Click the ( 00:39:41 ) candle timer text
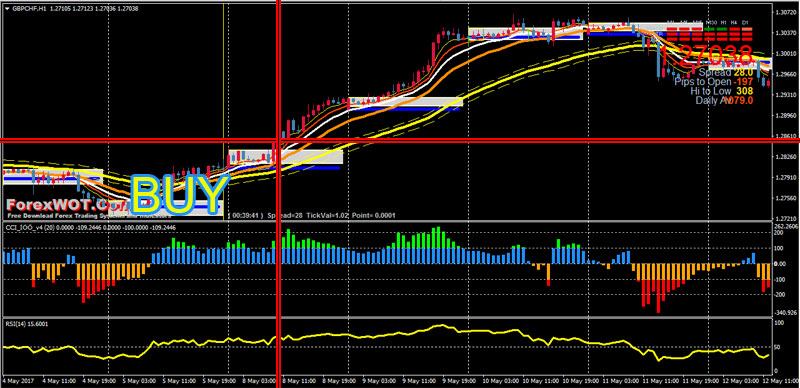 click(x=247, y=215)
